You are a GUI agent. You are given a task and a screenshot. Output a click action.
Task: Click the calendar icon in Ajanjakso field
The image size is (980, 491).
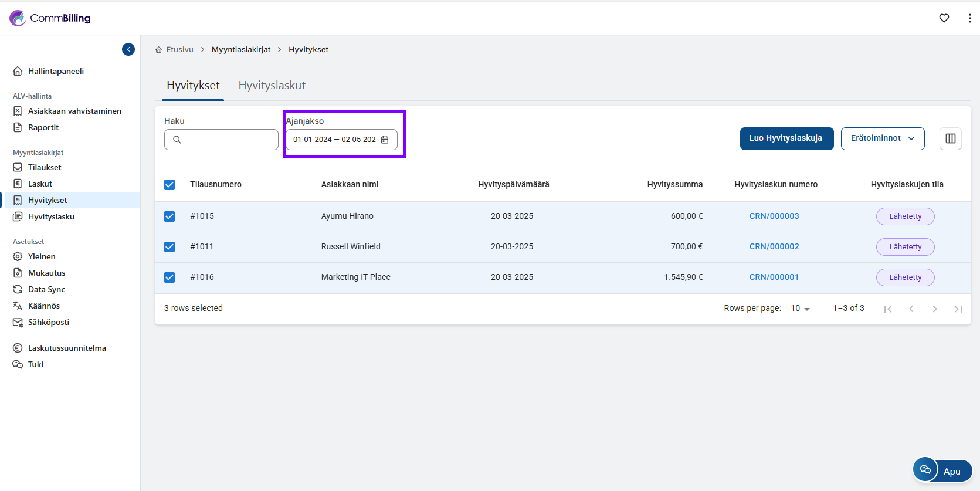[385, 140]
